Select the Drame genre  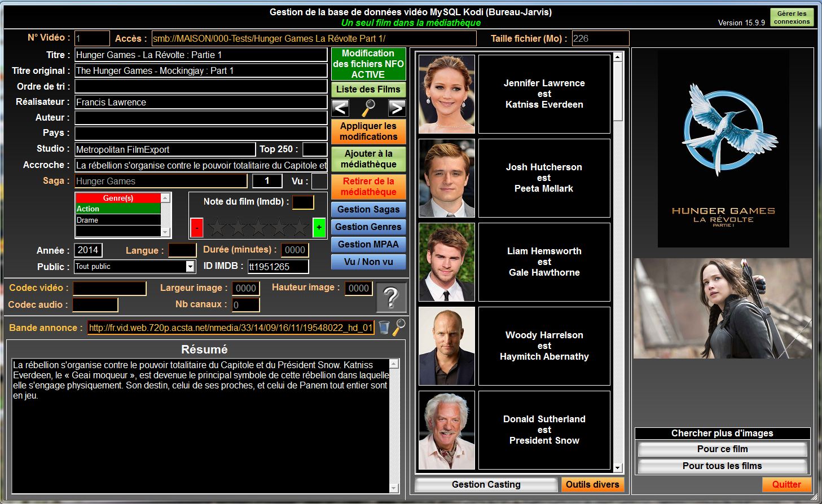(118, 220)
